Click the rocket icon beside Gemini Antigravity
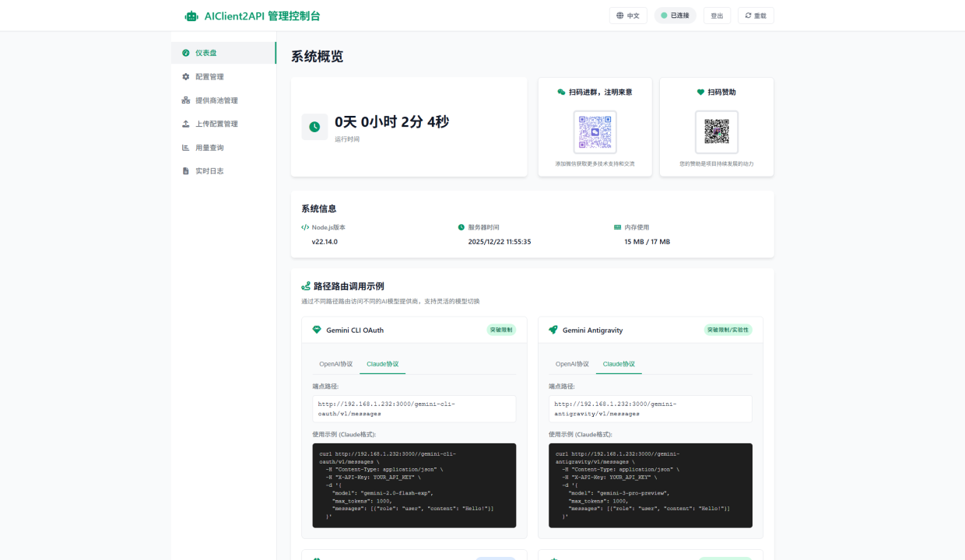Screen dimensions: 965x560 [x=553, y=330]
